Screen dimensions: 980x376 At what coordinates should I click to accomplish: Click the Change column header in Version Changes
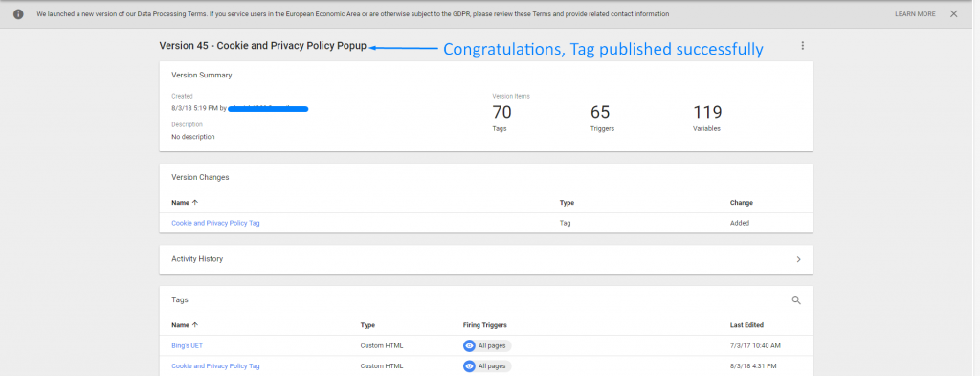[x=742, y=203]
